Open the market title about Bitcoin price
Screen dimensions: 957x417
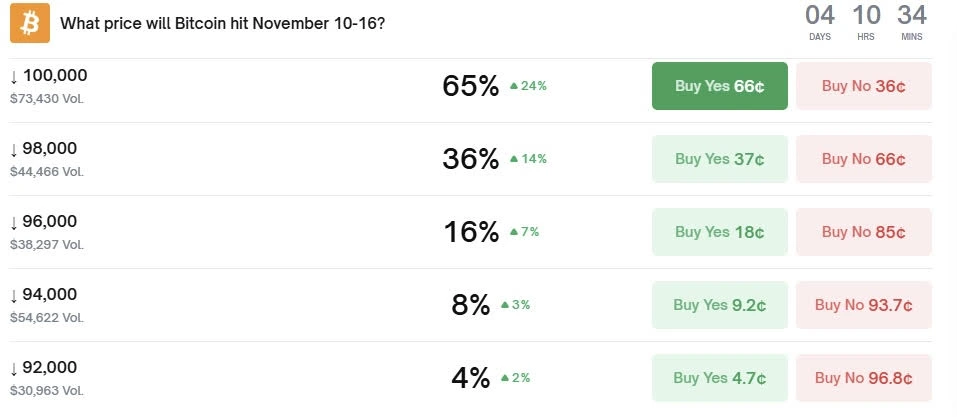[222, 23]
